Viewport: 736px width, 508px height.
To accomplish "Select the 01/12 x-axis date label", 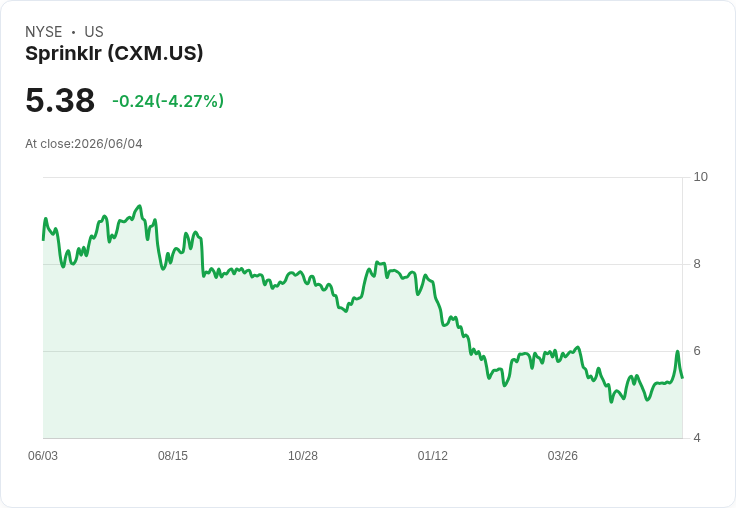I will (432, 455).
